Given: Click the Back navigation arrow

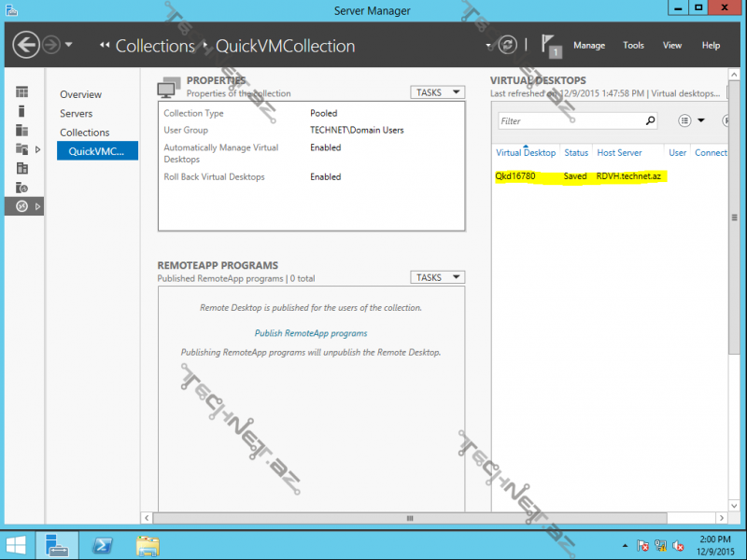Looking at the screenshot, I should (x=26, y=45).
